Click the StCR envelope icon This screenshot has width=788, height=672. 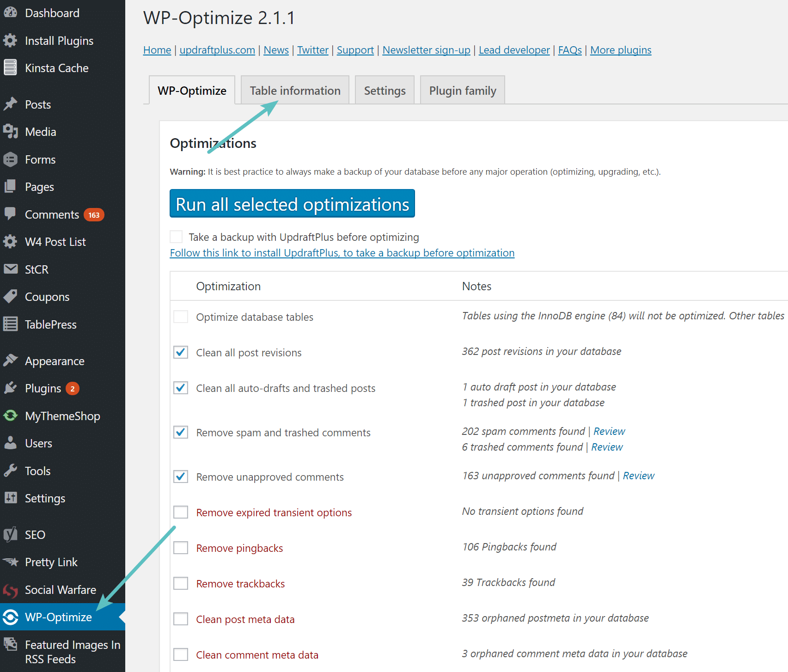click(x=10, y=269)
